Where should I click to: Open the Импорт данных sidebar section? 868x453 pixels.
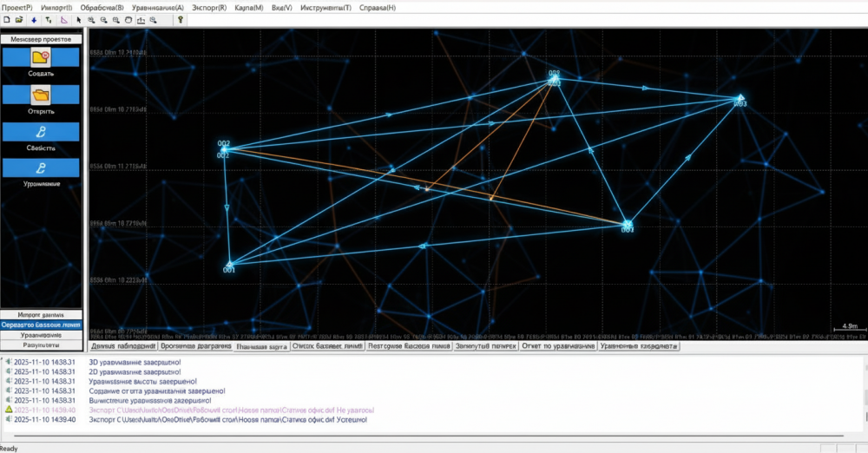click(41, 314)
